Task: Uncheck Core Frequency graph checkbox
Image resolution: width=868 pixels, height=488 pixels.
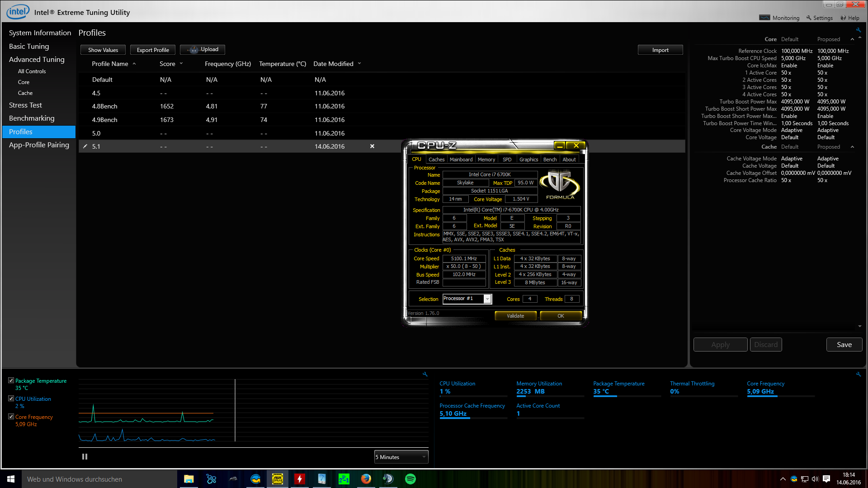Action: pos(11,417)
